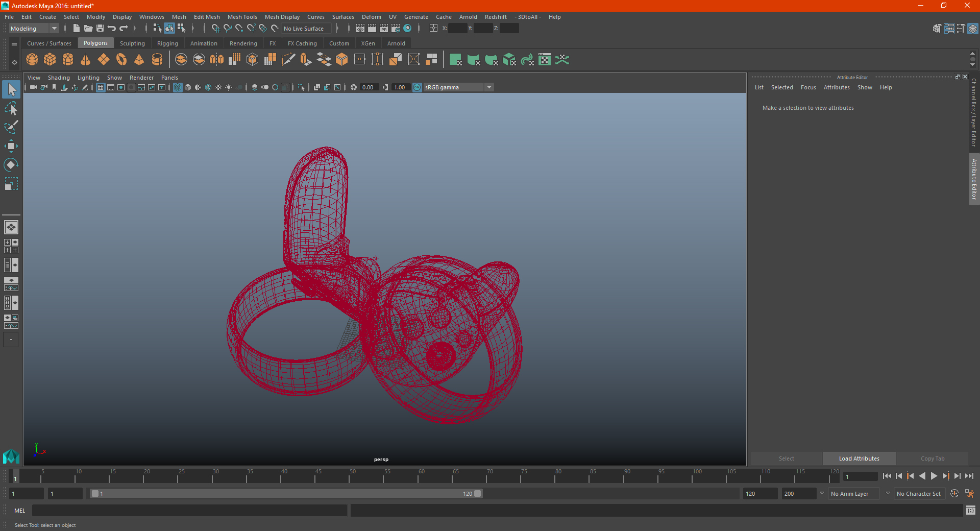Play animation forwards
980x531 pixels.
(934, 476)
